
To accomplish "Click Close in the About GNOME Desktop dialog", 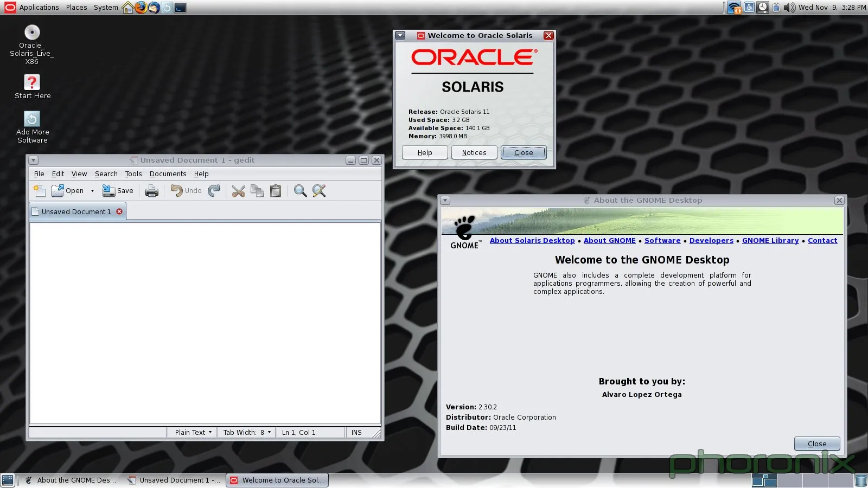I will 817,444.
